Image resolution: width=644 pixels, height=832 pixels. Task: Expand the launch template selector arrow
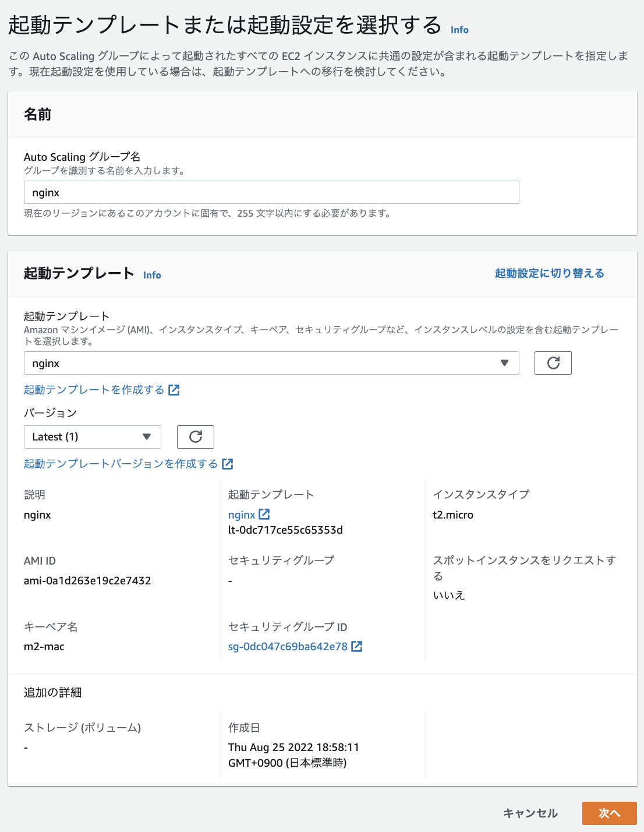[x=504, y=362]
